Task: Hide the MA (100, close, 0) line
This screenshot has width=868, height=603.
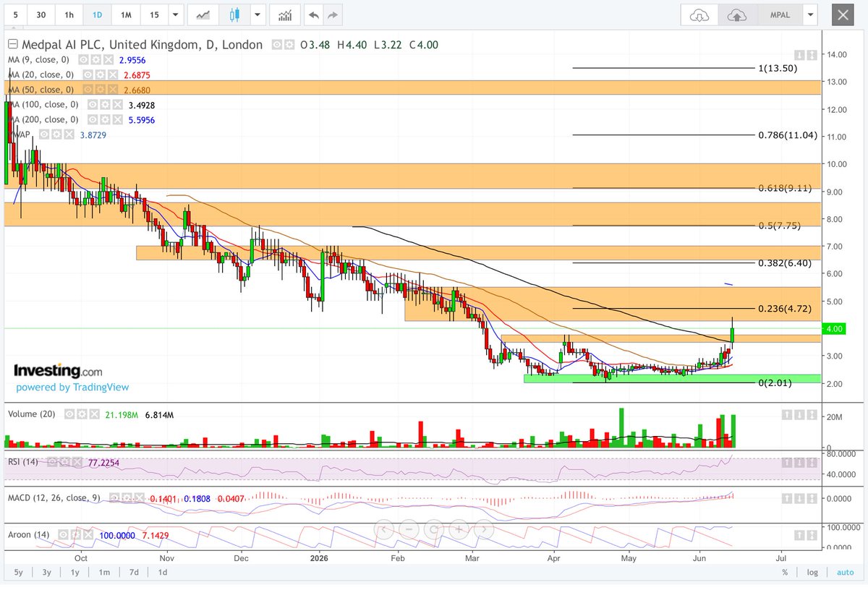Action: pos(93,105)
